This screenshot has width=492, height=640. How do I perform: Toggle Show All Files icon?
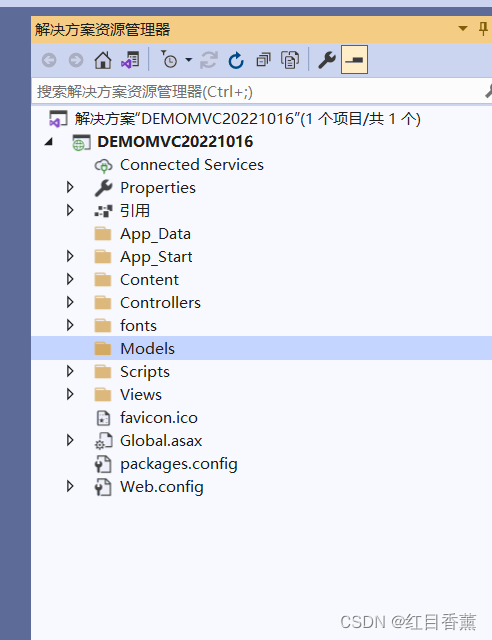coord(290,60)
